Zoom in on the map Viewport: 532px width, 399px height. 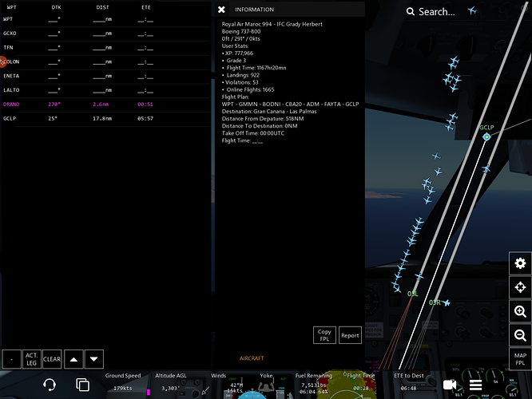[520, 311]
